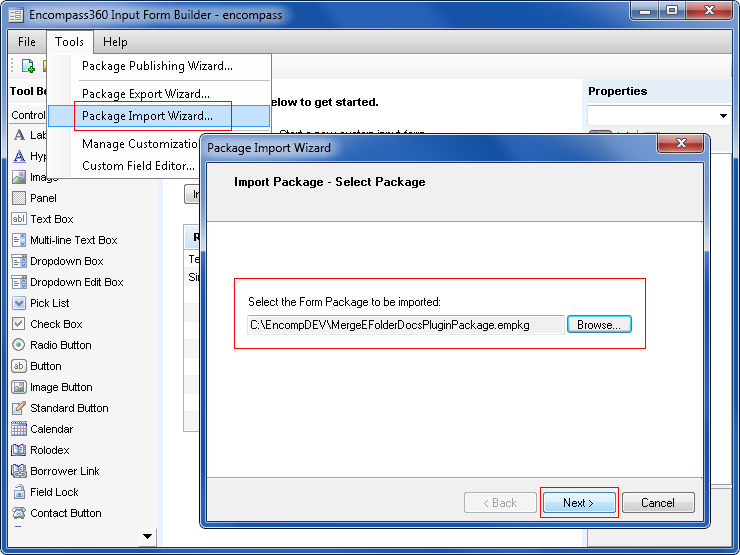
Task: Open the Tools menu
Action: (69, 42)
